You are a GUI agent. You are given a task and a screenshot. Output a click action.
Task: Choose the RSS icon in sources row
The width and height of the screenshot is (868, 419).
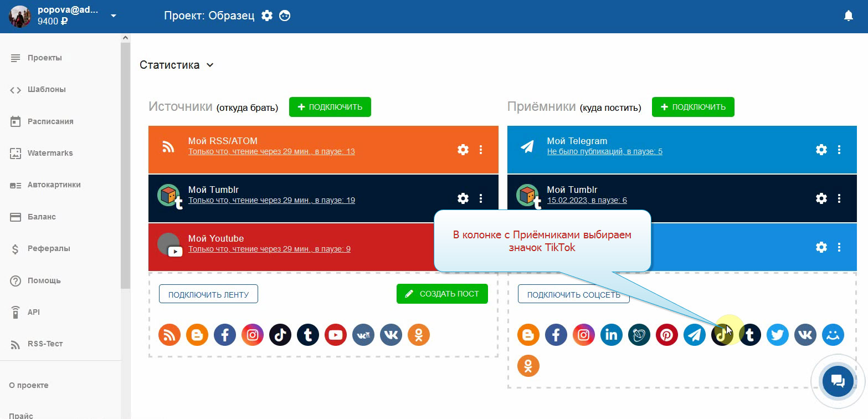[x=170, y=335]
